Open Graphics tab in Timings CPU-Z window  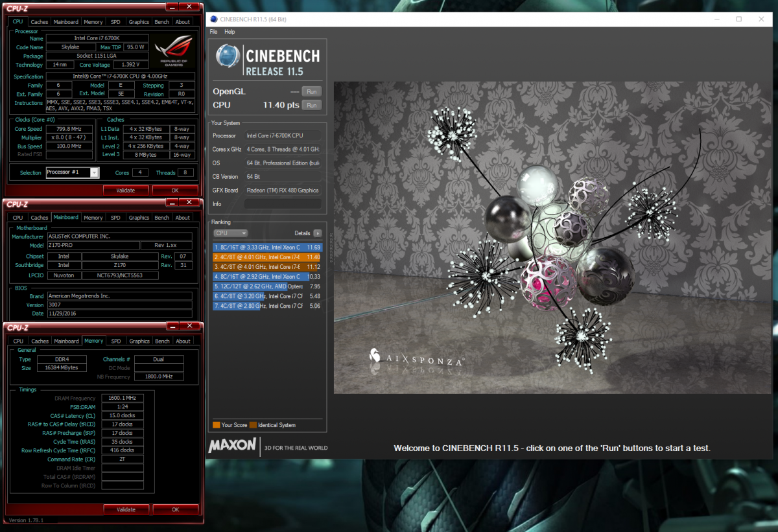coord(139,341)
